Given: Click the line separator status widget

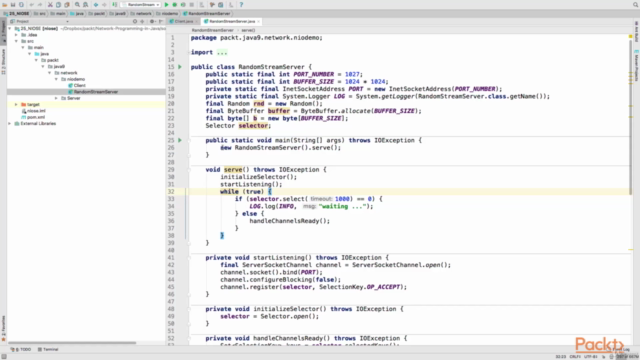Looking at the screenshot, I should tap(575, 356).
